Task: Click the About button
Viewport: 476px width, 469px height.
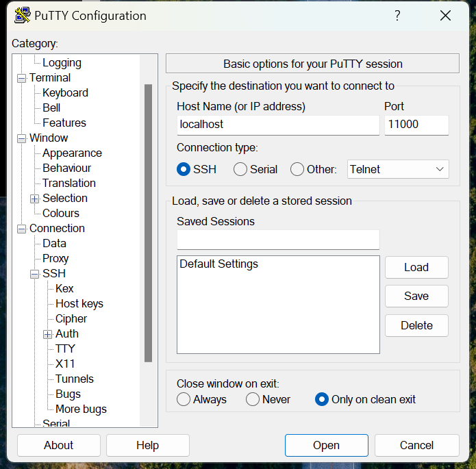Action: 59,445
